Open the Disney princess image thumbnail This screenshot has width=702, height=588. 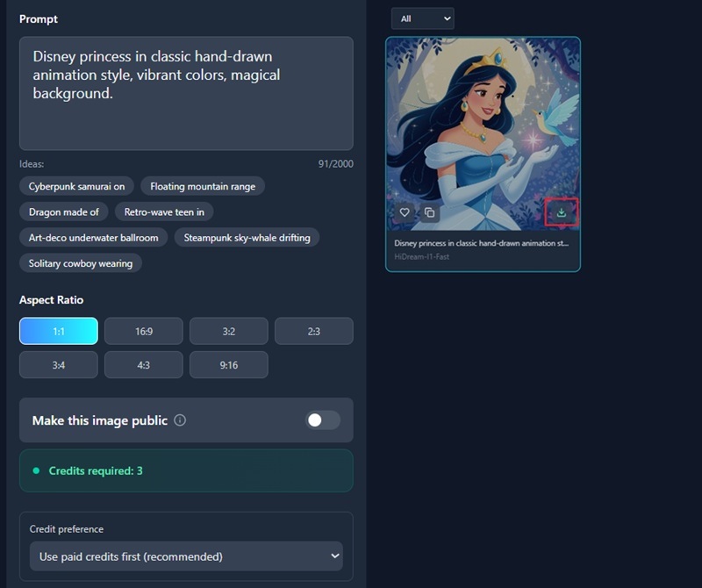point(484,134)
